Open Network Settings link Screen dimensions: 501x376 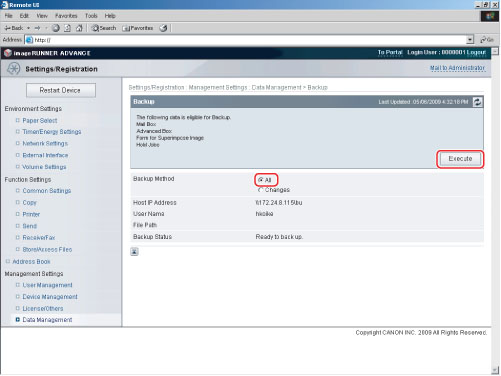click(x=45, y=143)
